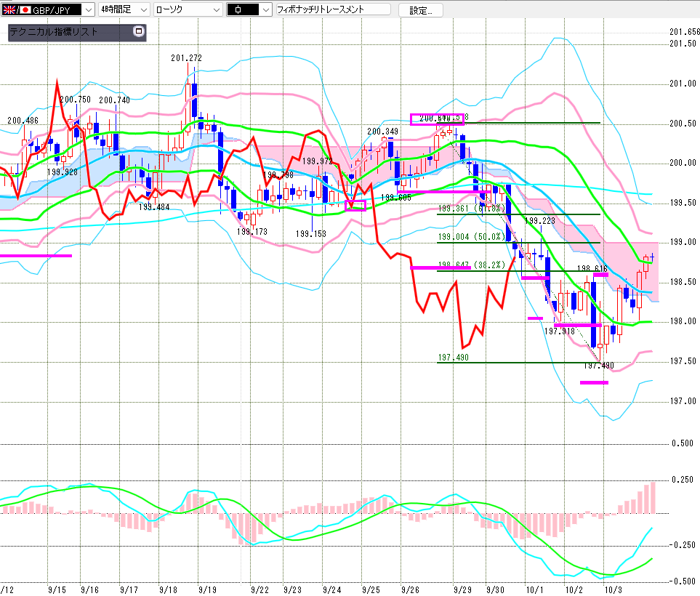700x596 pixels.
Task: Click the フィボナッチリトレースメント text field
Action: [x=331, y=10]
